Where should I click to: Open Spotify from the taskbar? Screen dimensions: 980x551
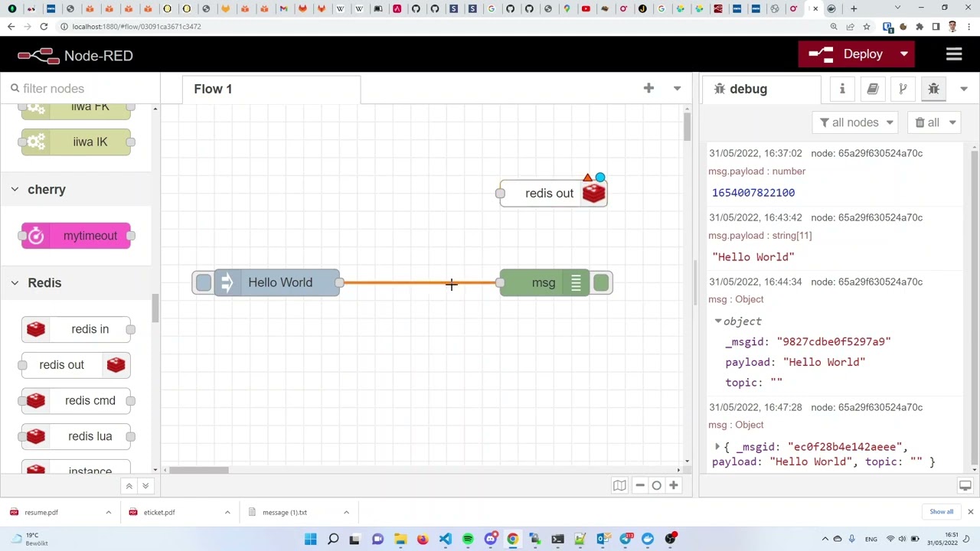point(468,540)
